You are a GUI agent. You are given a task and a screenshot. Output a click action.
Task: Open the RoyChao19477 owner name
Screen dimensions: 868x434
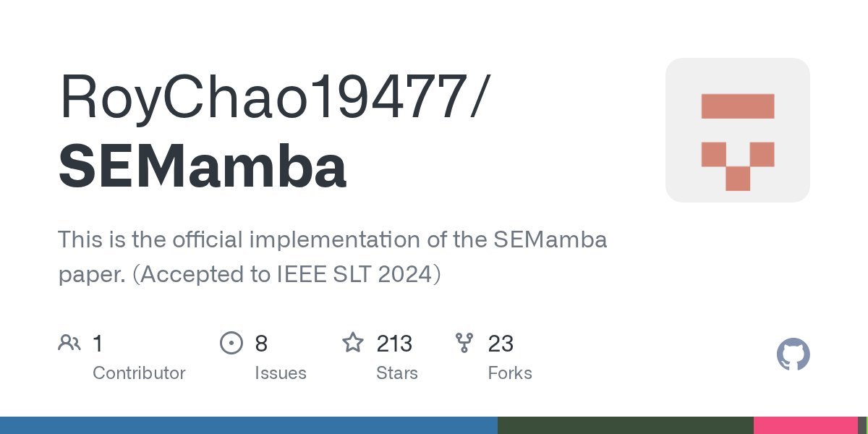pos(270,96)
